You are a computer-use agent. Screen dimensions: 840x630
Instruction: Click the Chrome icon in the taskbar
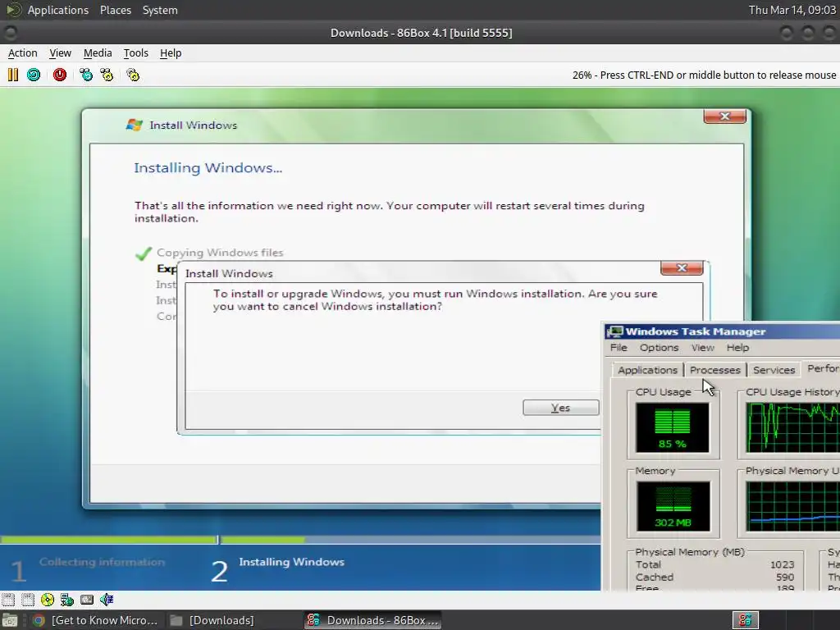point(39,620)
